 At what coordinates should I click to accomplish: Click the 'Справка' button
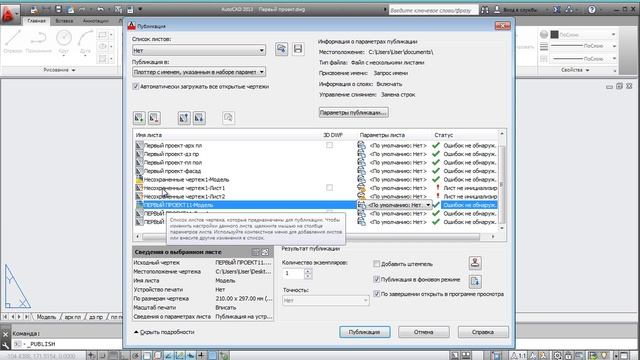pyautogui.click(x=483, y=332)
